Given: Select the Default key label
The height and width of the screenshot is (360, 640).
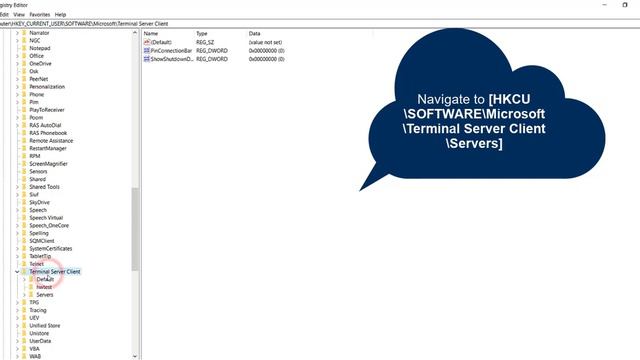Looking at the screenshot, I should tap(45, 280).
